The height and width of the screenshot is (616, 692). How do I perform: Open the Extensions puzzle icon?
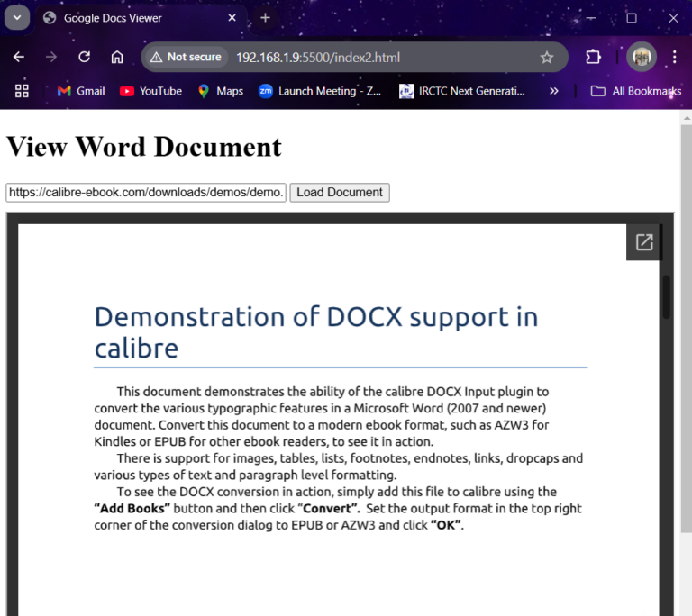pyautogui.click(x=593, y=57)
